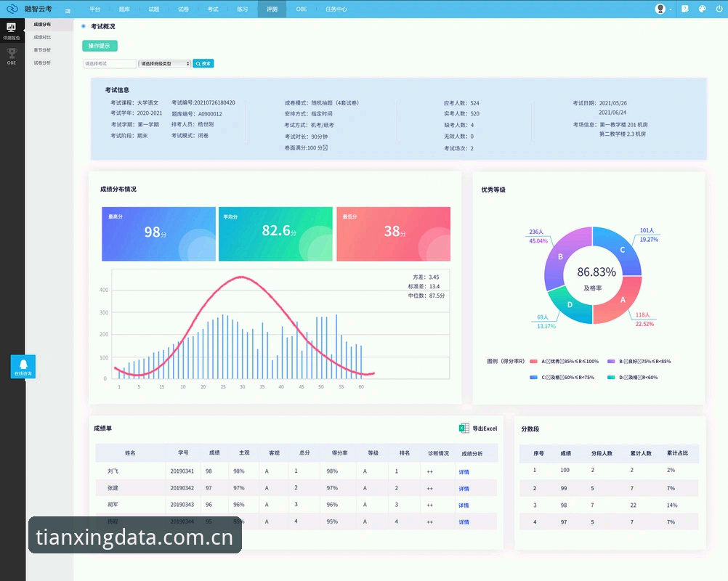Open the theme palette icon

[x=702, y=9]
